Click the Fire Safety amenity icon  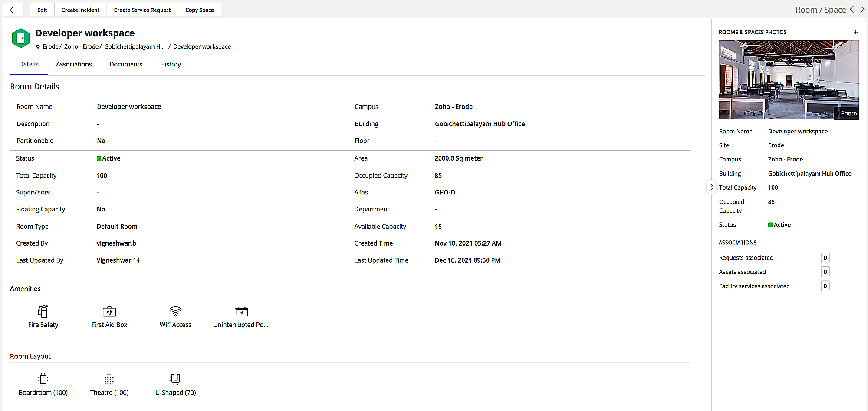click(43, 311)
